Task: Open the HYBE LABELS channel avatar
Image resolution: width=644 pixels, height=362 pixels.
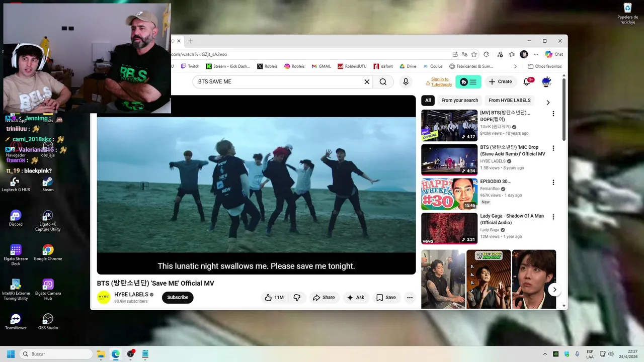Action: click(104, 298)
